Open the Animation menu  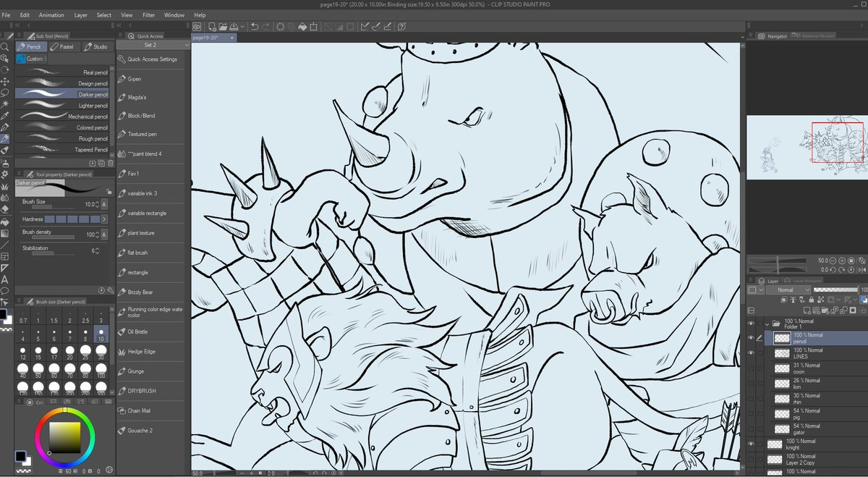51,14
